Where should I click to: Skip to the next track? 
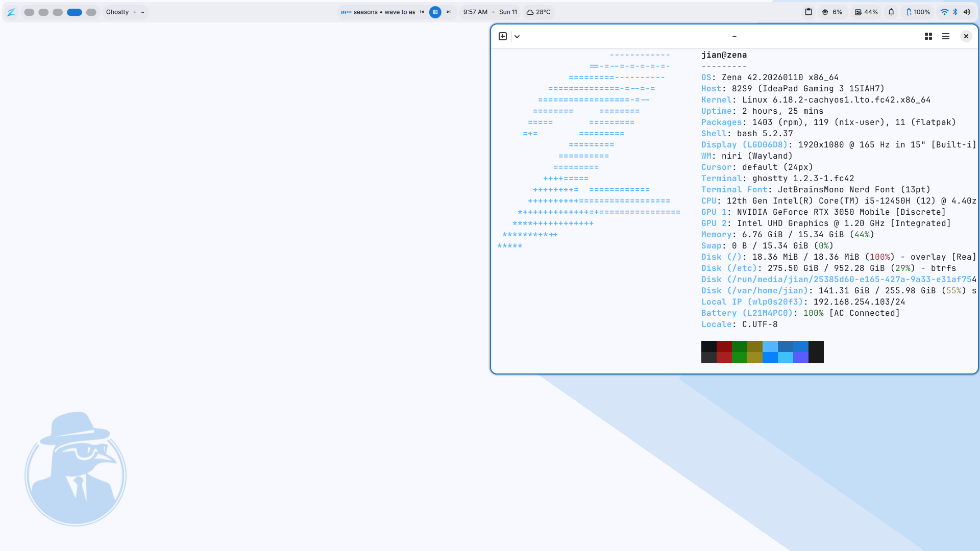click(448, 12)
